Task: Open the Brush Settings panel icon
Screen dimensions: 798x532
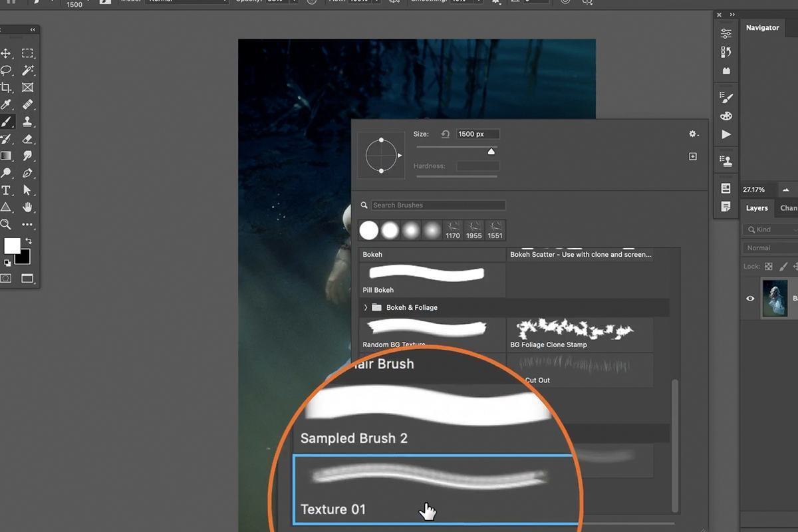Action: pyautogui.click(x=726, y=98)
